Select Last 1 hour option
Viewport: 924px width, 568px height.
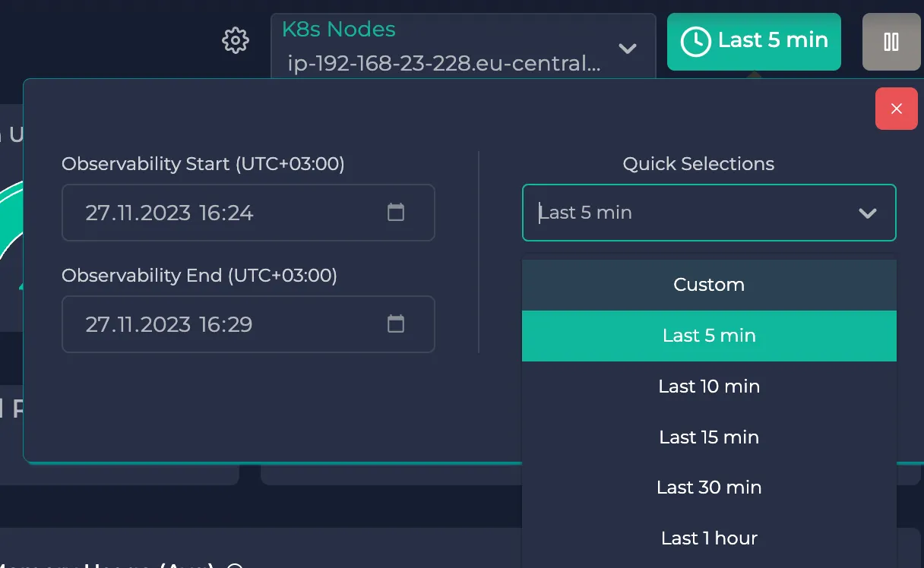709,538
